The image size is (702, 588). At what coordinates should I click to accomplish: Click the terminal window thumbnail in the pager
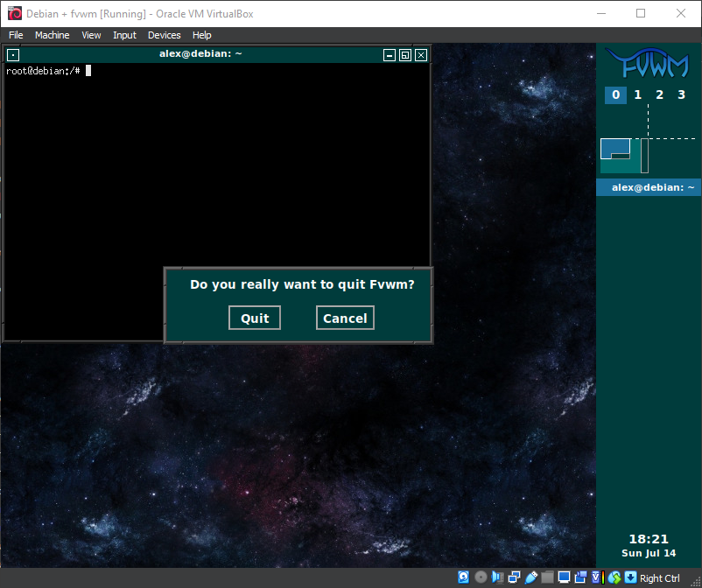click(x=615, y=147)
